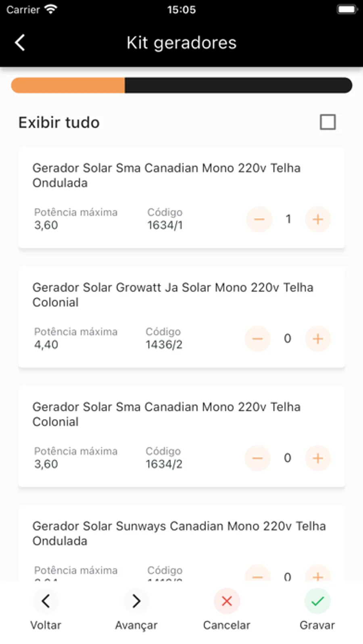Go back with the Voltar button

(46, 601)
